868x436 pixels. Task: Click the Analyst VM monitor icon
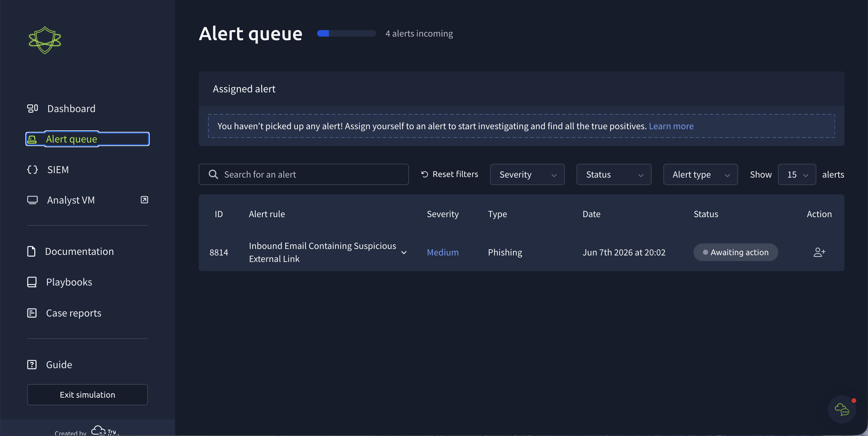pyautogui.click(x=32, y=200)
